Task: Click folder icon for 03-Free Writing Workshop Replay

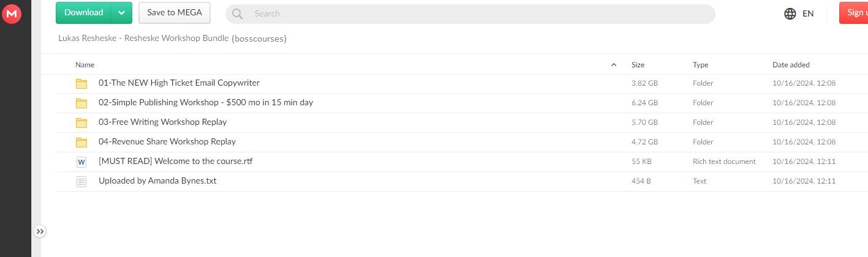Action: pos(81,122)
